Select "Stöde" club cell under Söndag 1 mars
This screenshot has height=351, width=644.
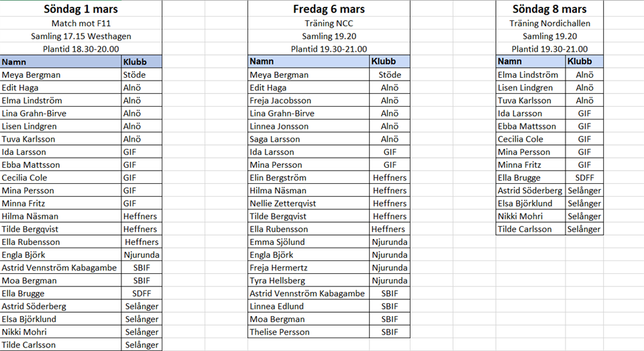(141, 74)
